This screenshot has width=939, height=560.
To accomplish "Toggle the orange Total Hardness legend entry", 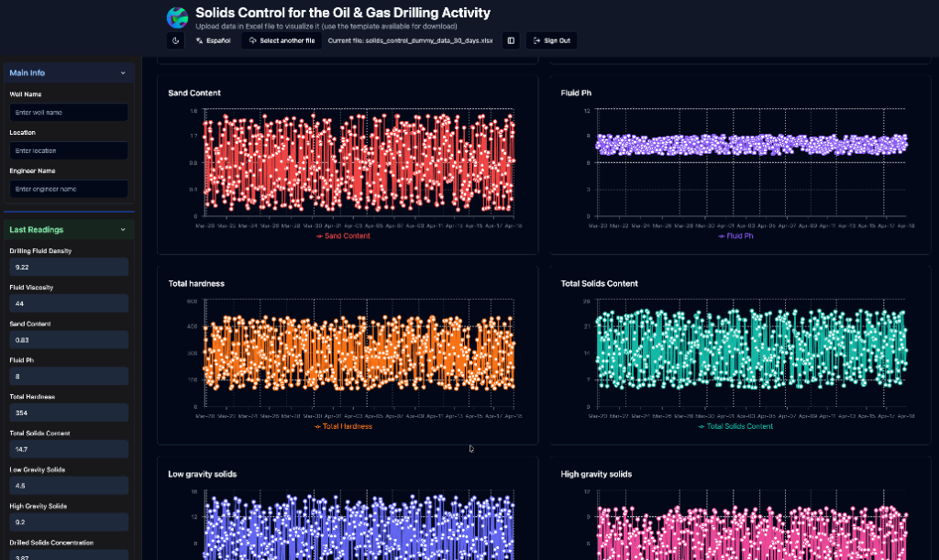I will (343, 426).
